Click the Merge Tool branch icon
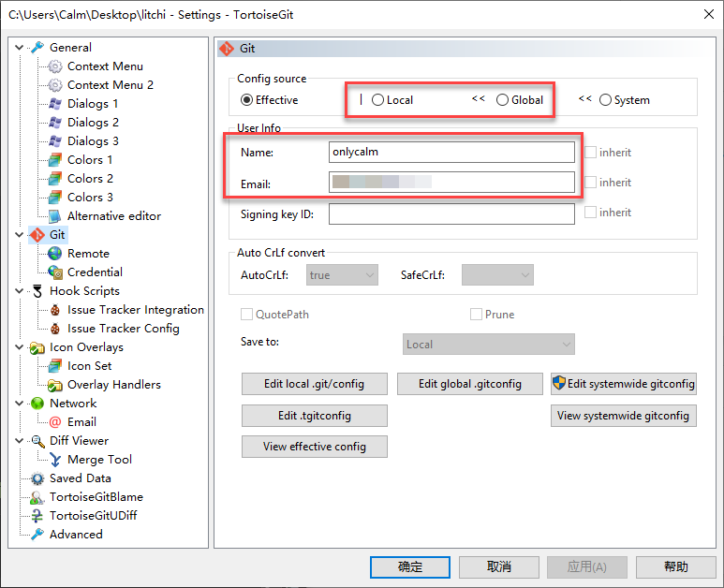 click(55, 460)
